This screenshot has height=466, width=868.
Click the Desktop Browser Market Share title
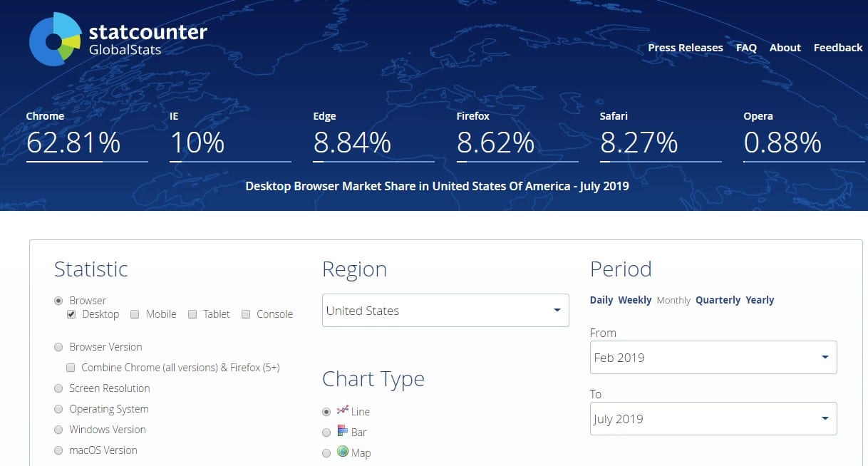click(x=437, y=186)
